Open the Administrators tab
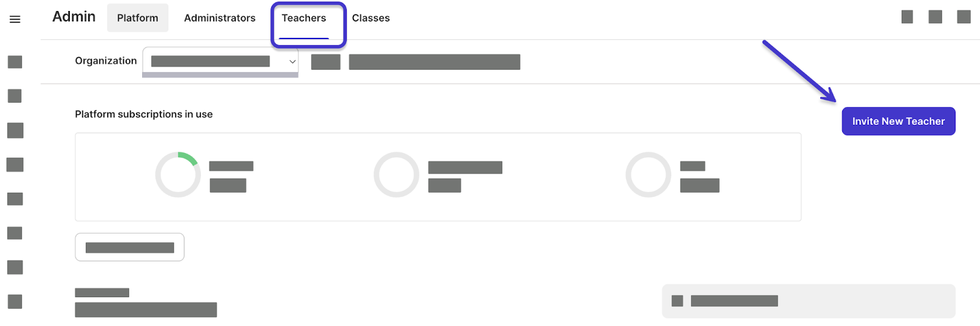Image resolution: width=980 pixels, height=326 pixels. (x=219, y=18)
